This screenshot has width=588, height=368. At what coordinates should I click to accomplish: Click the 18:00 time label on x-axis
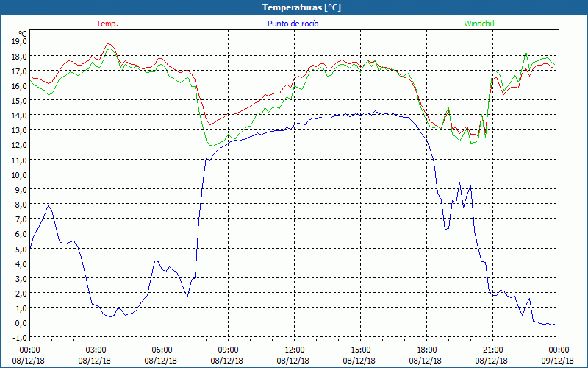point(427,350)
